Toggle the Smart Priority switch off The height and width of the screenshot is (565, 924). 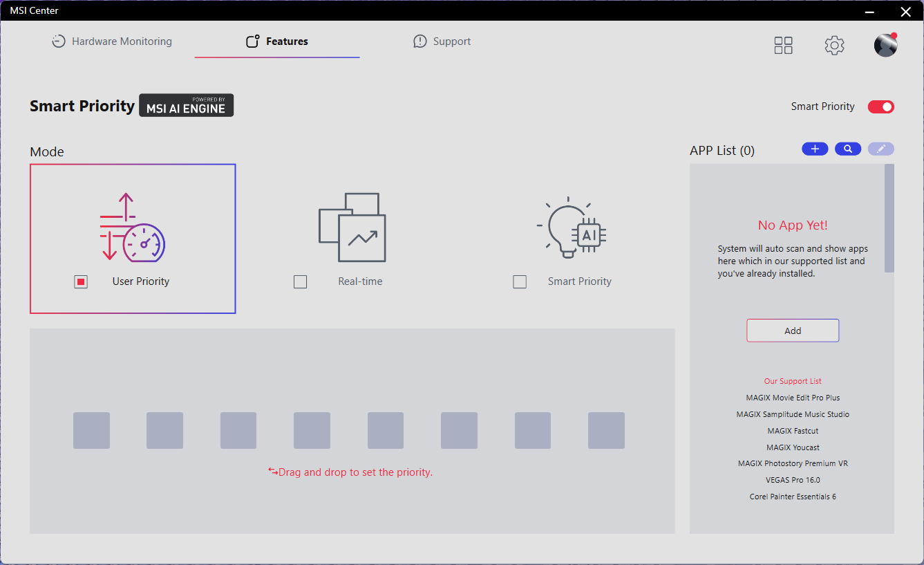point(881,106)
